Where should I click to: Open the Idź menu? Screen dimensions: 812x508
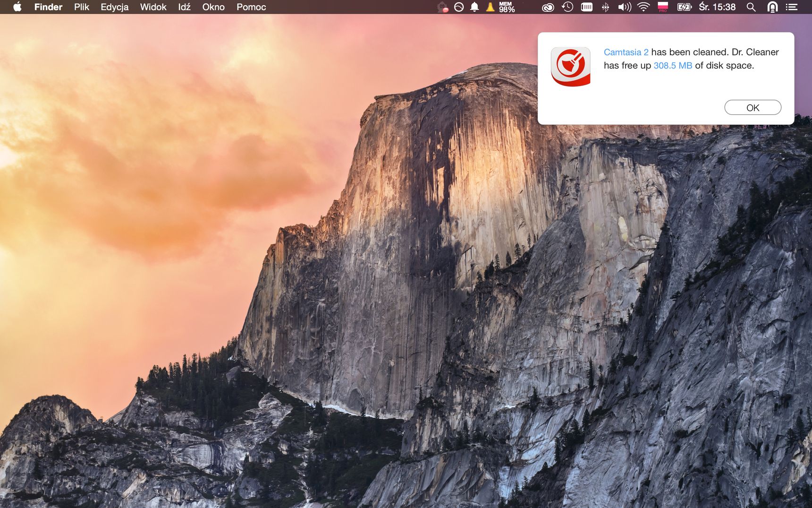pos(184,7)
